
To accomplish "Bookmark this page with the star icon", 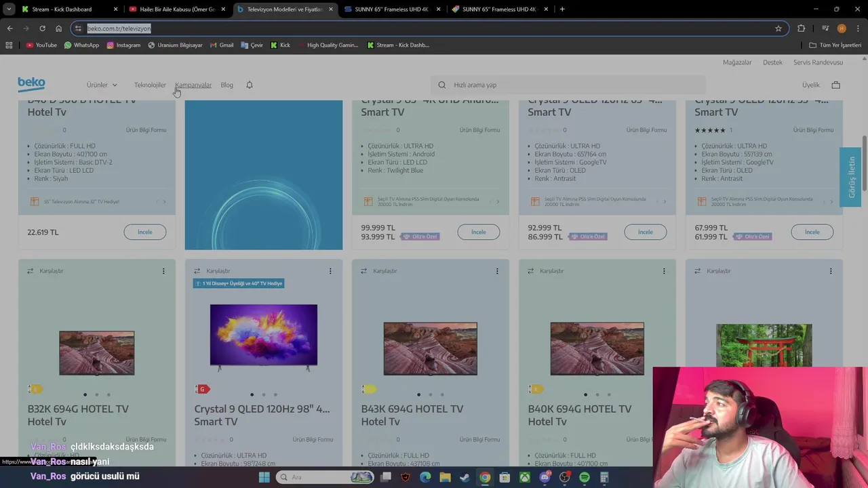I will point(778,28).
